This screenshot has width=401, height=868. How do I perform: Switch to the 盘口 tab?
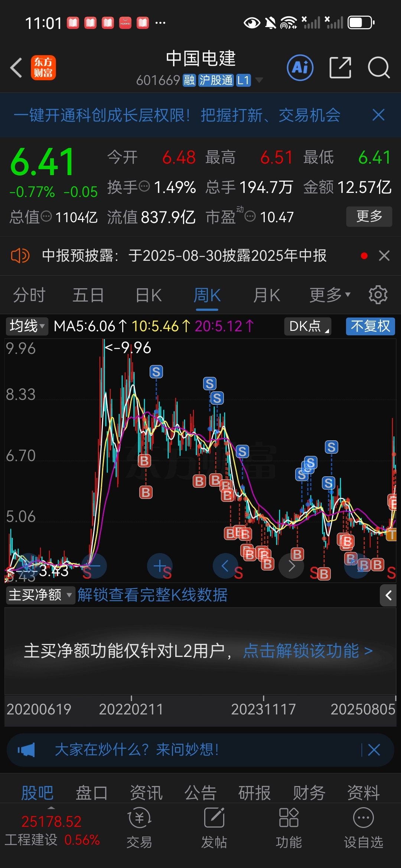coord(91,793)
